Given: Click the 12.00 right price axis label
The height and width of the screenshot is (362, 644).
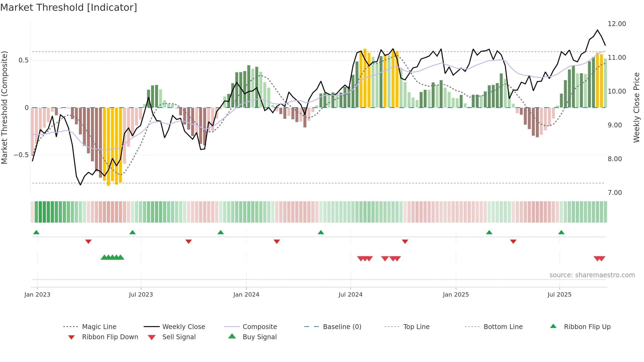Looking at the screenshot, I should [x=617, y=24].
